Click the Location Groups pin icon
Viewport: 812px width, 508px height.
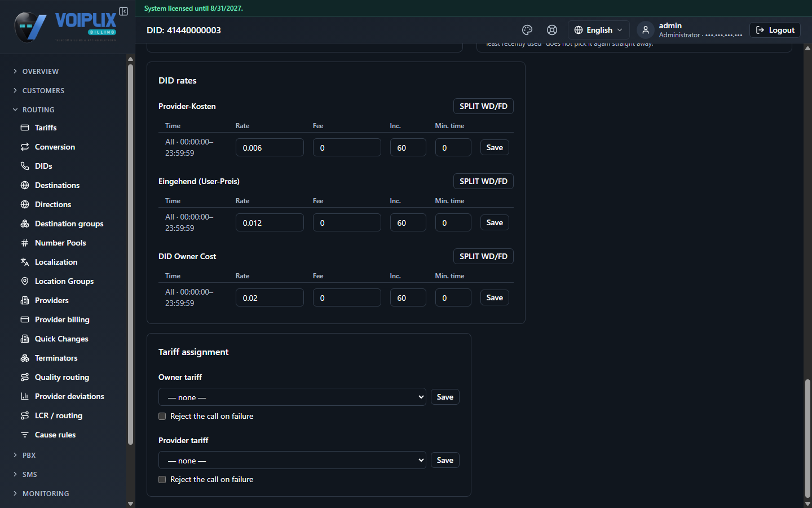(25, 281)
